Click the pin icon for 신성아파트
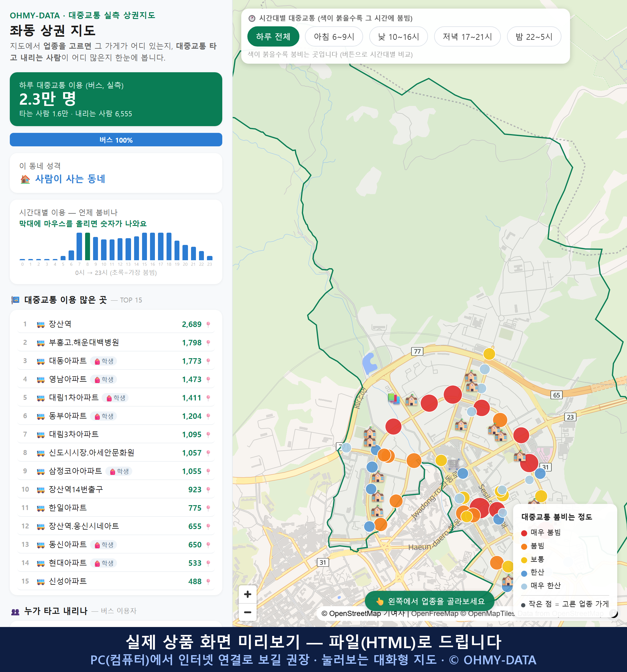Screen dimensions: 627x672 (208, 581)
